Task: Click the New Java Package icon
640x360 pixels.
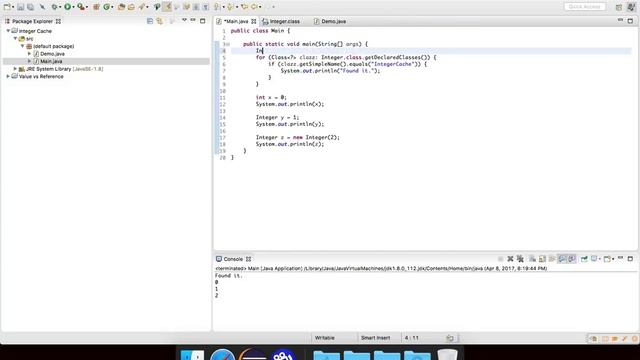Action: tap(96, 7)
